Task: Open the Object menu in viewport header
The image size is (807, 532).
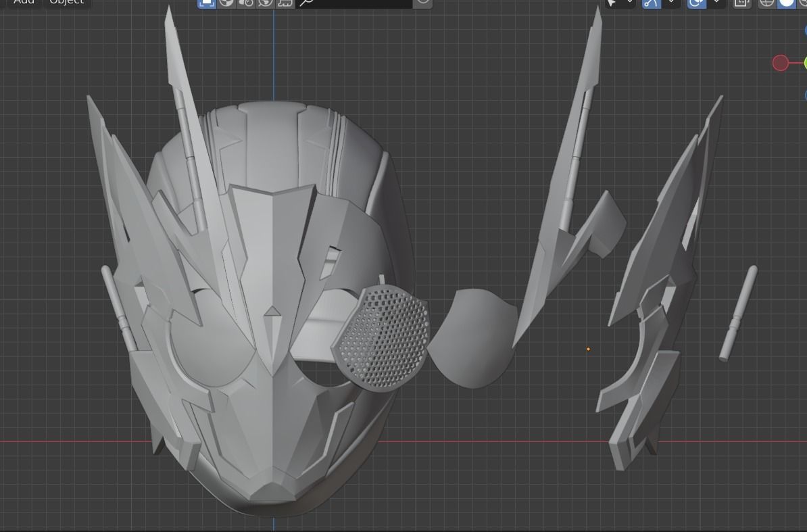Action: (x=67, y=2)
